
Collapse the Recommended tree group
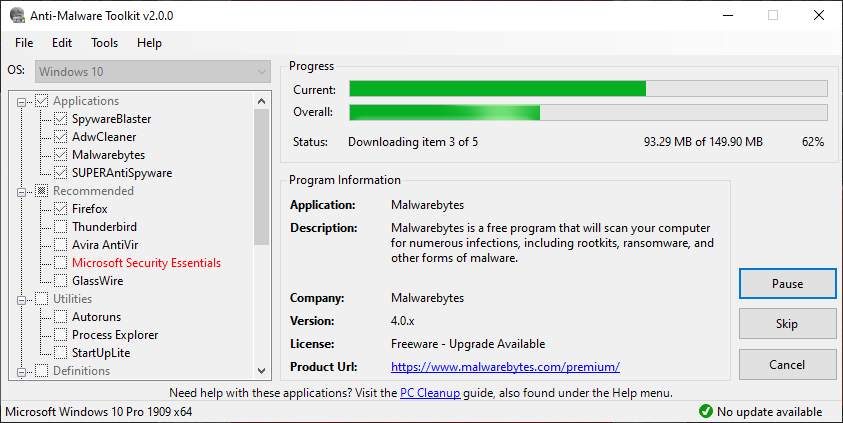tap(23, 191)
